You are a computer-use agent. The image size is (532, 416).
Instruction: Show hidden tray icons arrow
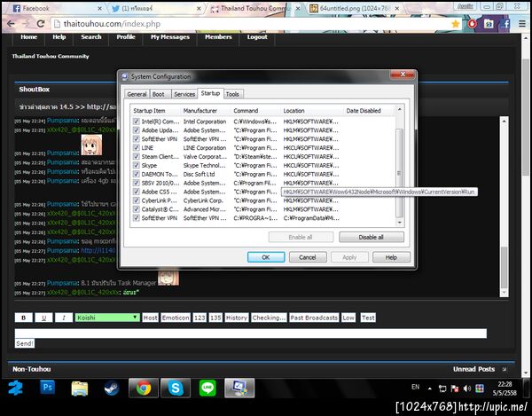429,389
